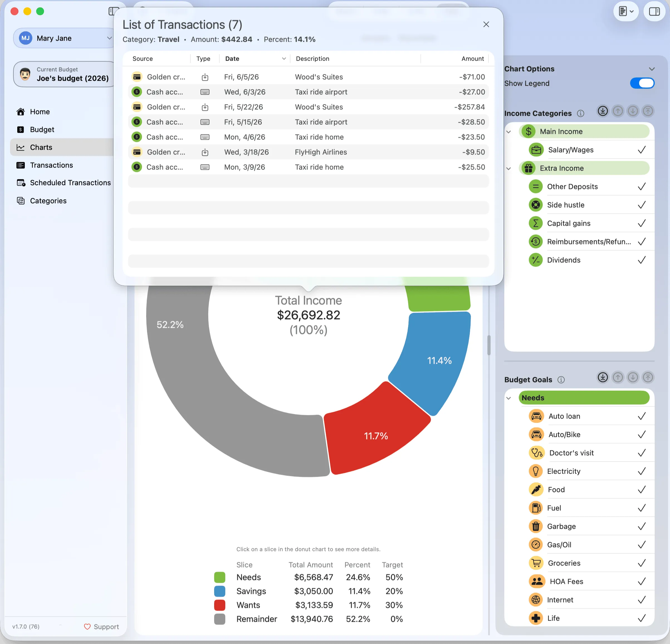Screen dimensions: 670x644
Task: Click the green Needs legend swatch
Action: click(x=219, y=577)
